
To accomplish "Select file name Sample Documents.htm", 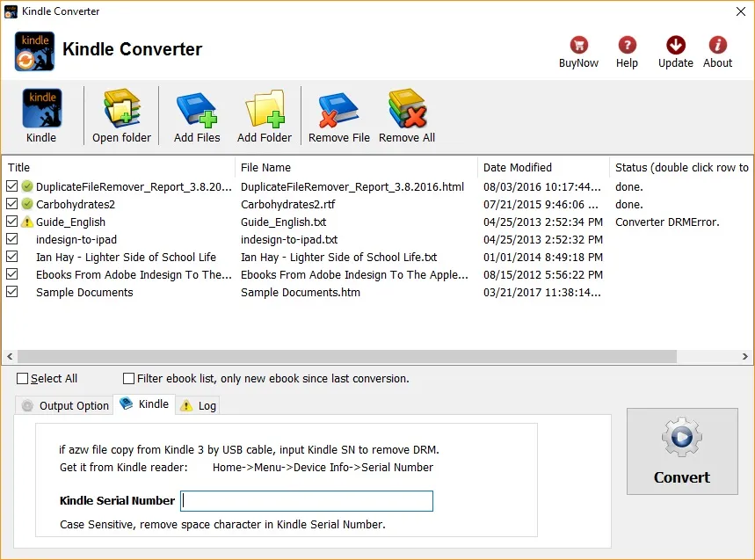I will click(301, 292).
